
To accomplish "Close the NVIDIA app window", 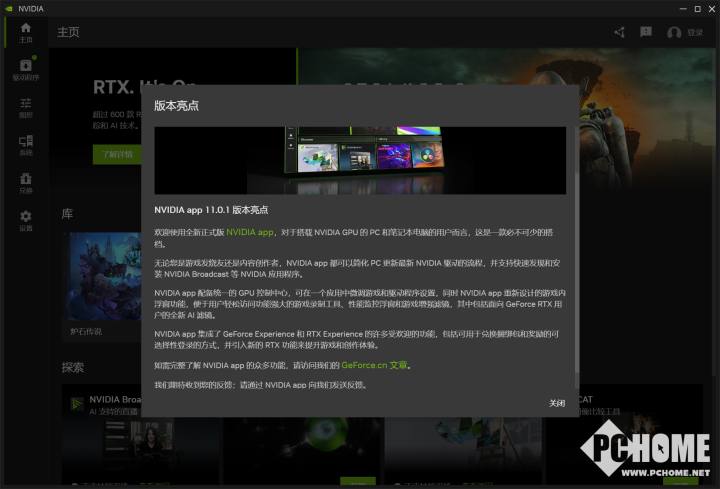I will pyautogui.click(x=712, y=9).
